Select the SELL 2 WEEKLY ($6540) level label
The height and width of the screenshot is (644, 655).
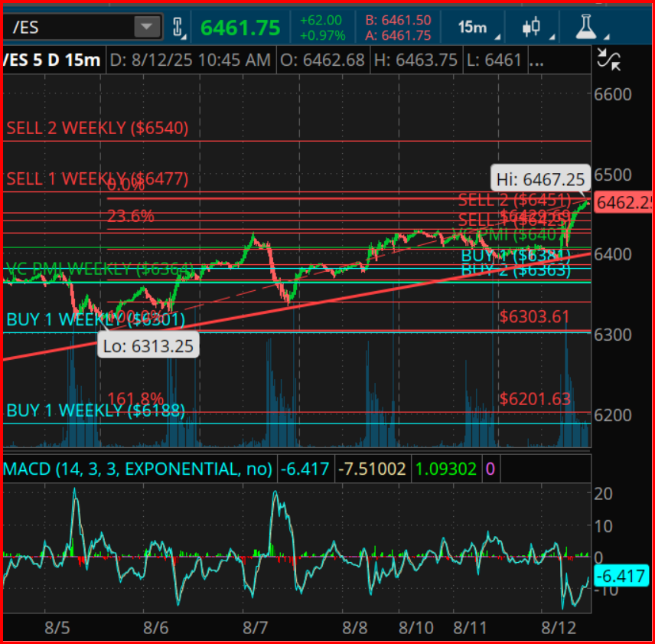point(97,128)
